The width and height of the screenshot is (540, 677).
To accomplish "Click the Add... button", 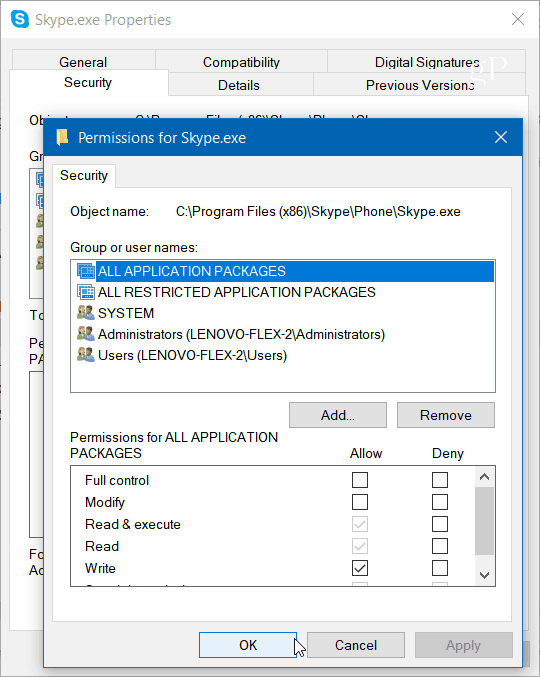I will 338,415.
